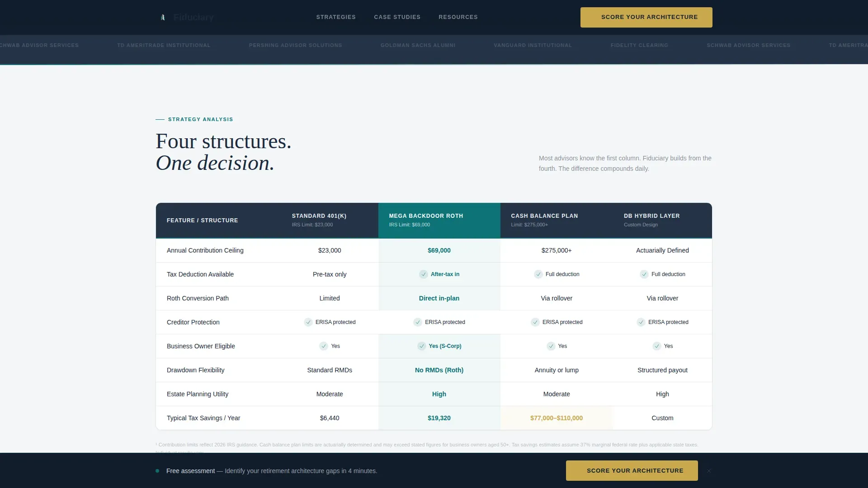Open the Resources nav item
Image resolution: width=868 pixels, height=488 pixels.
(458, 17)
